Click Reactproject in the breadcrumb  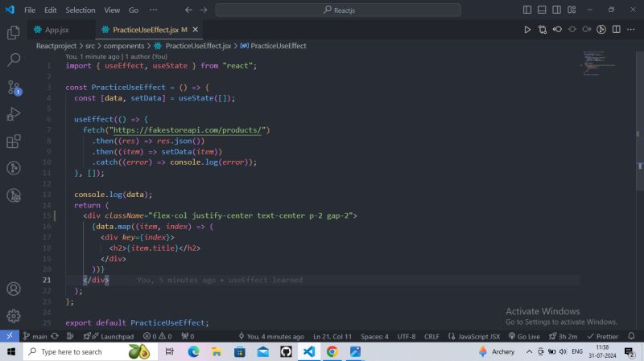[x=56, y=46]
